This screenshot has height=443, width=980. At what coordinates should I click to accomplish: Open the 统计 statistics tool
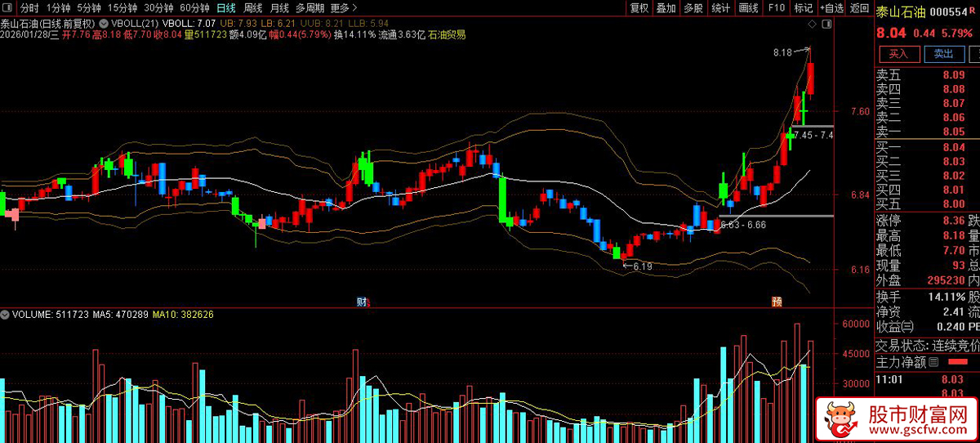click(721, 8)
